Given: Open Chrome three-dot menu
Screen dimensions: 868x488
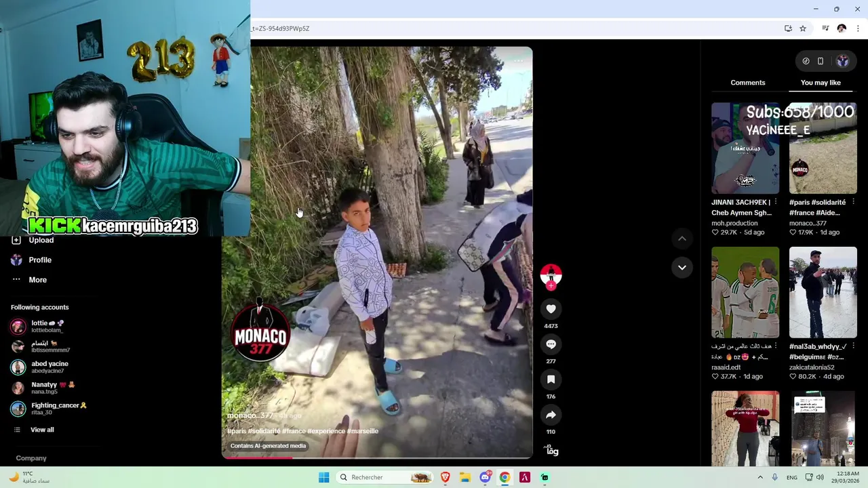Looking at the screenshot, I should [858, 28].
